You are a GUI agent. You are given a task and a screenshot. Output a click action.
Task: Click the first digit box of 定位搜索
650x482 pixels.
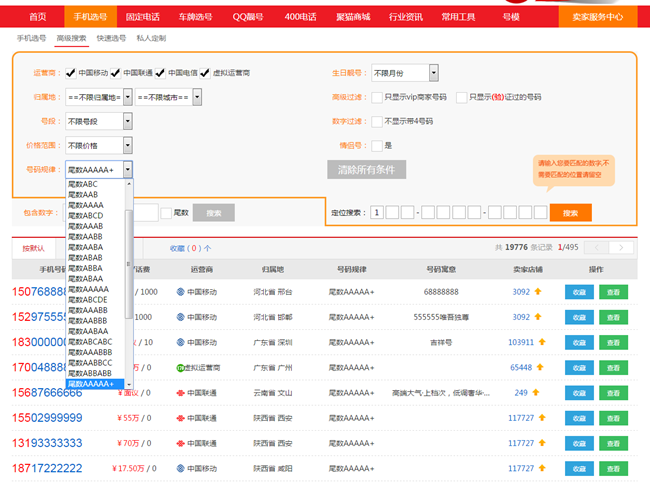tap(376, 213)
